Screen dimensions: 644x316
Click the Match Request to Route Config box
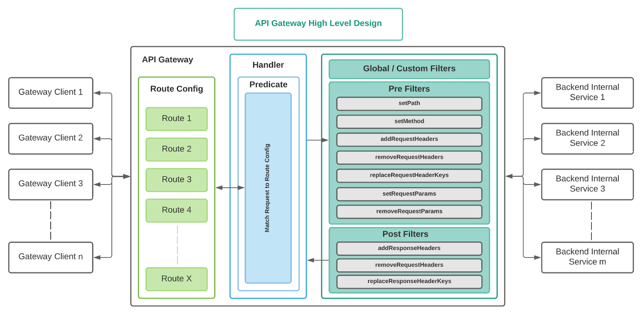pyautogui.click(x=268, y=188)
